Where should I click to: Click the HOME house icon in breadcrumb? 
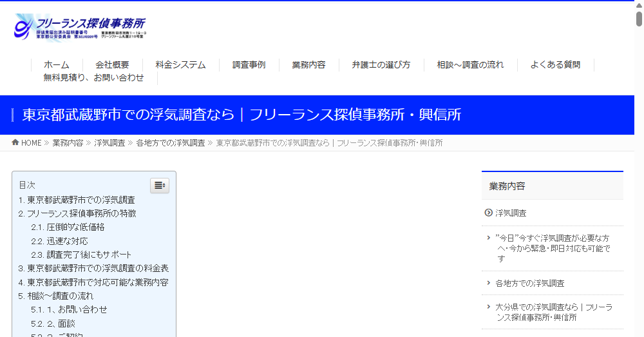click(x=15, y=142)
